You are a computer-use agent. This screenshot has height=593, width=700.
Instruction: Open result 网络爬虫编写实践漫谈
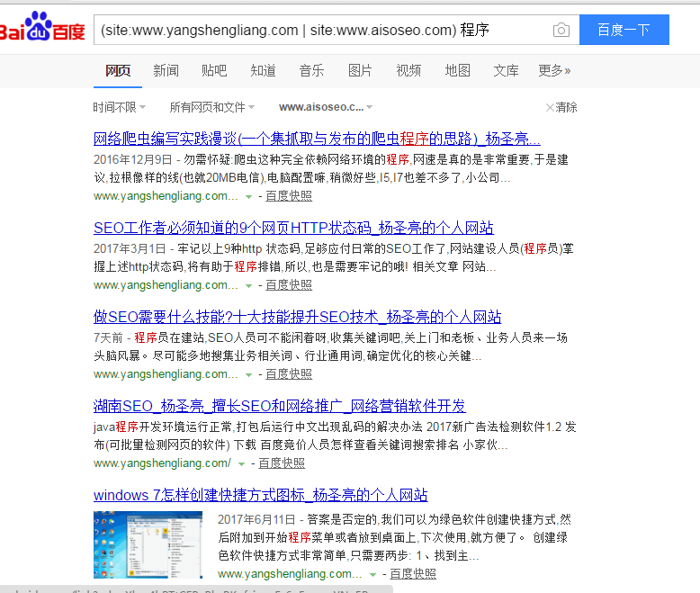[317, 139]
